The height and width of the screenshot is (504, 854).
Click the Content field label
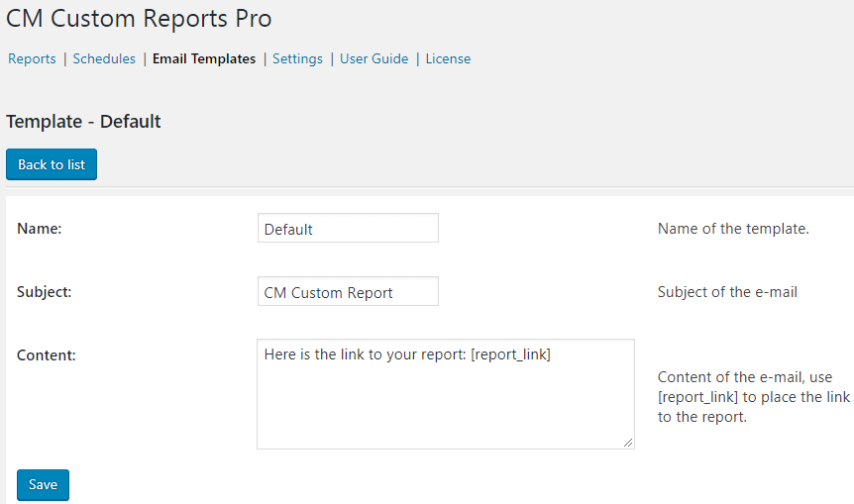tap(47, 354)
